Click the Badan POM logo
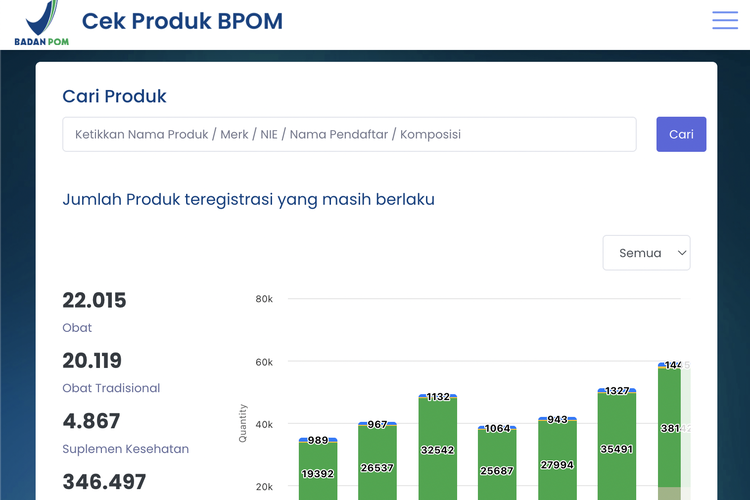The image size is (750, 500). [42, 23]
